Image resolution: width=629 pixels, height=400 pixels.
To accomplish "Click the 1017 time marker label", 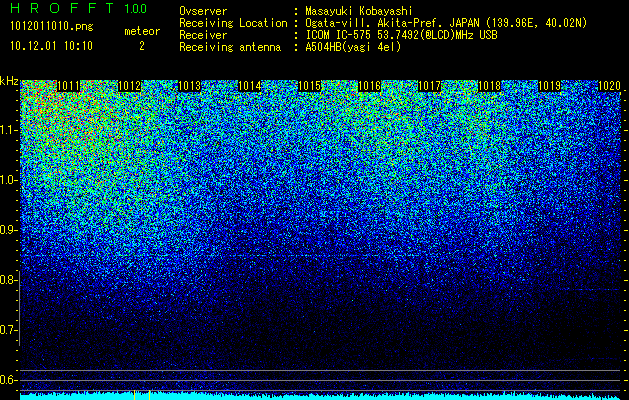I will [x=430, y=86].
